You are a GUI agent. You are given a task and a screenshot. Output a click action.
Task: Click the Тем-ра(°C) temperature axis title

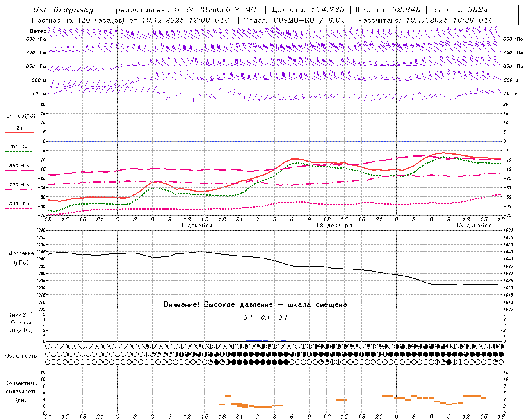point(19,116)
